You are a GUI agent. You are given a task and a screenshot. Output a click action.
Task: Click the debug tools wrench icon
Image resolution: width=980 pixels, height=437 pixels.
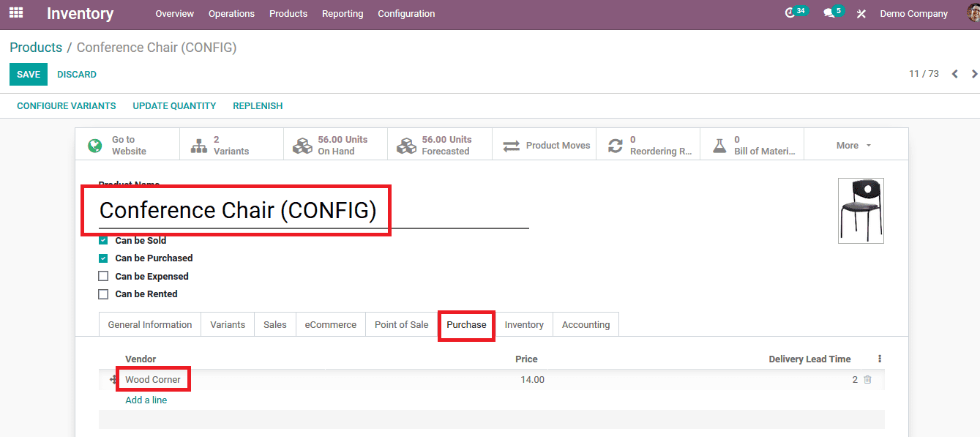click(861, 14)
